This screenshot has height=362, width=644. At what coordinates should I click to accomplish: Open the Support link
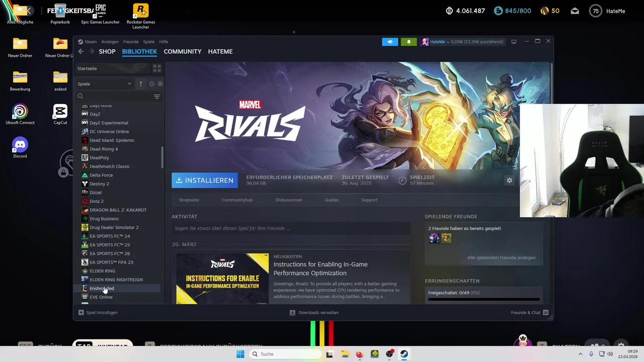369,200
